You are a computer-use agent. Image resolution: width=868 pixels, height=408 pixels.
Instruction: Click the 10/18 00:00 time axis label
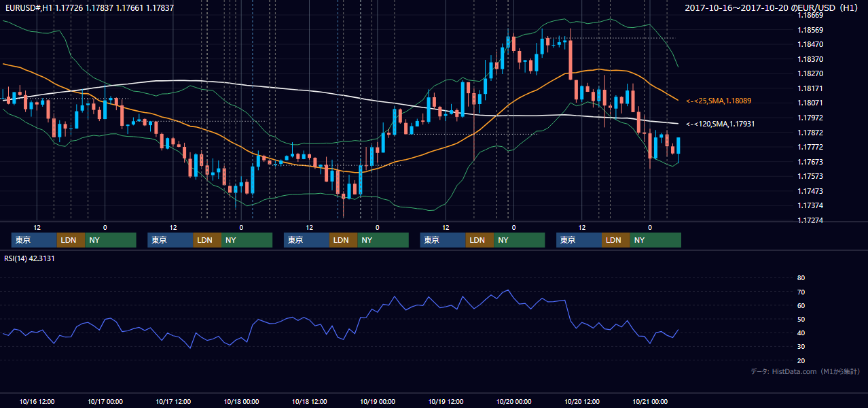click(x=241, y=401)
